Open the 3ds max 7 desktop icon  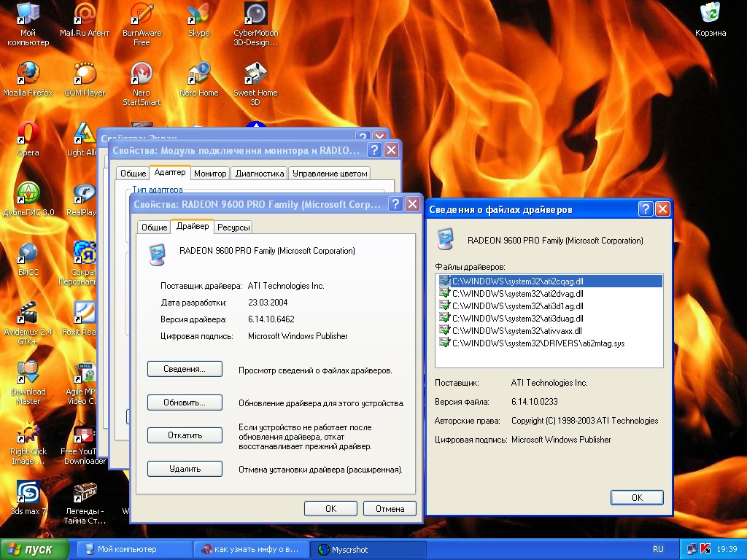click(x=28, y=498)
